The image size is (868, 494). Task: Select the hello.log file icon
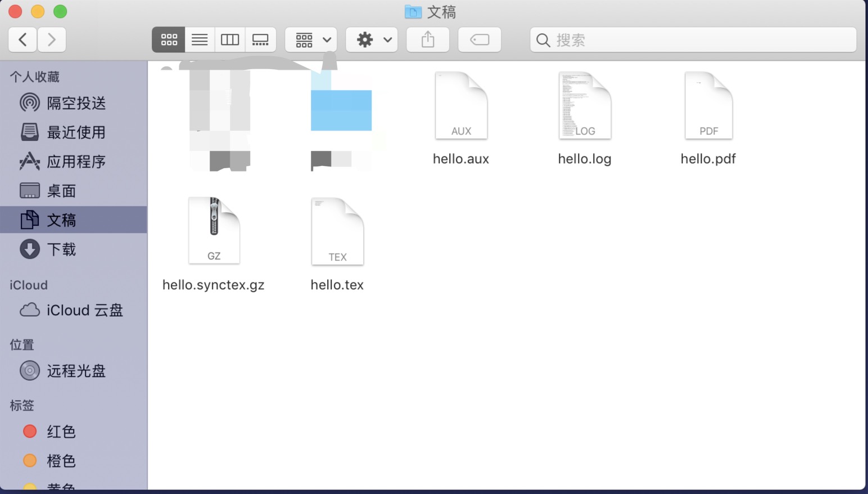(x=584, y=106)
